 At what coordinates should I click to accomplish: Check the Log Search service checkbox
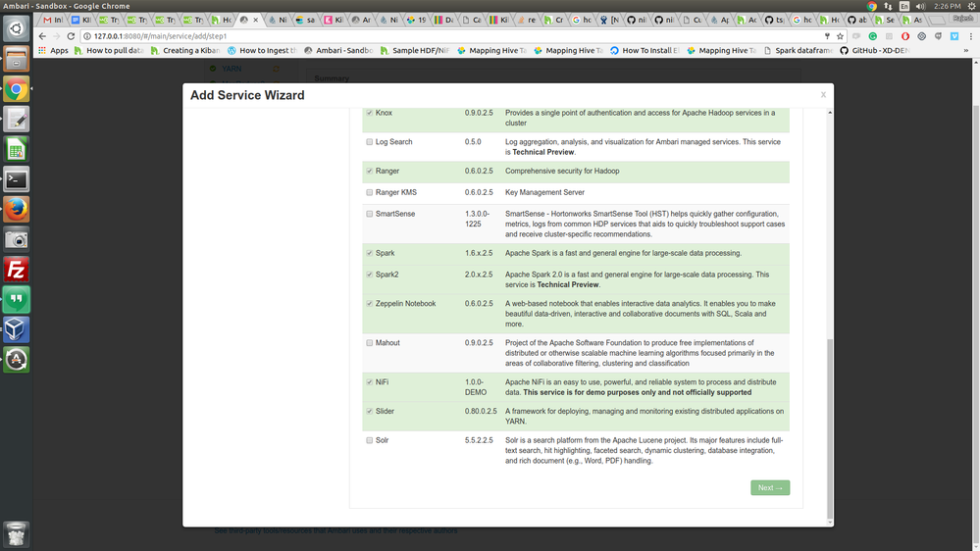pyautogui.click(x=370, y=142)
